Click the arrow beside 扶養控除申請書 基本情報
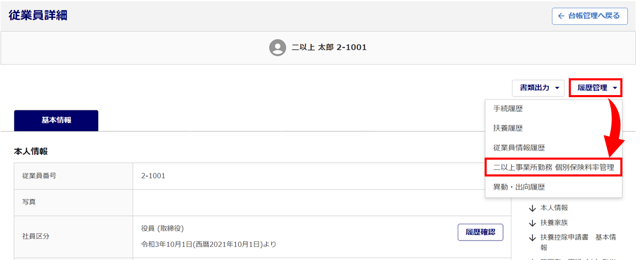Image resolution: width=644 pixels, height=260 pixels. pos(532,238)
